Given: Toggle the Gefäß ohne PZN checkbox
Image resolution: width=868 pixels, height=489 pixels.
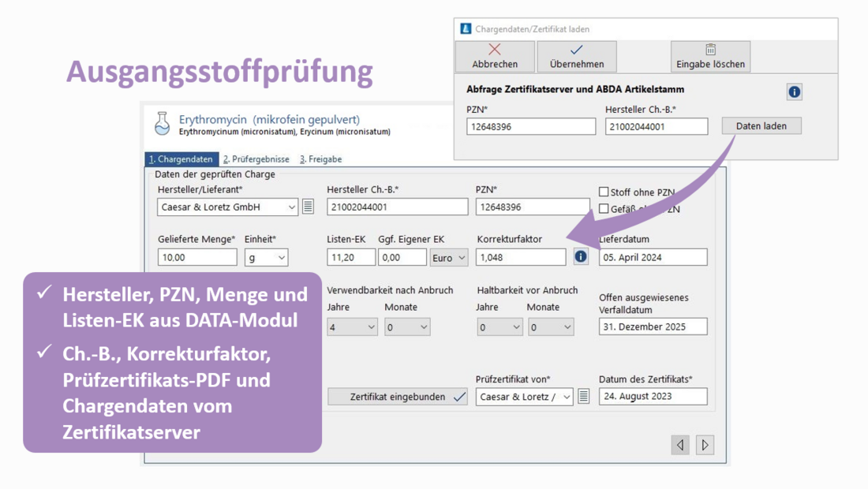Looking at the screenshot, I should (604, 209).
